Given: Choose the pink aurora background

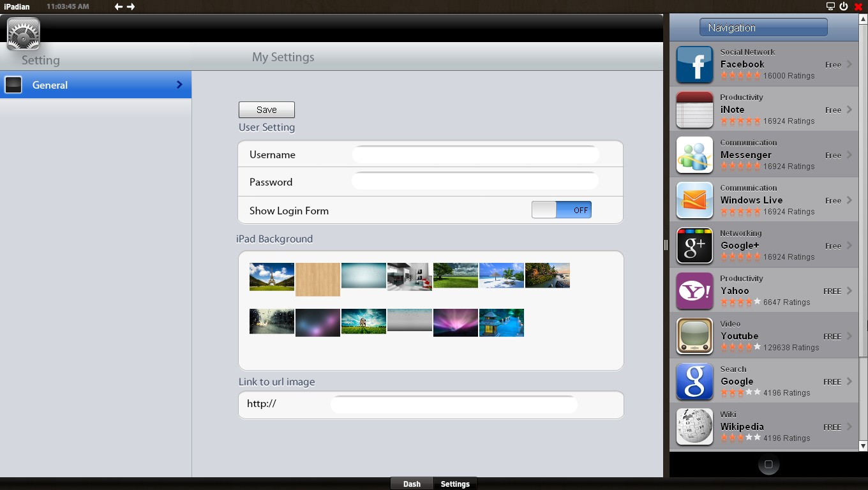Looking at the screenshot, I should 456,323.
